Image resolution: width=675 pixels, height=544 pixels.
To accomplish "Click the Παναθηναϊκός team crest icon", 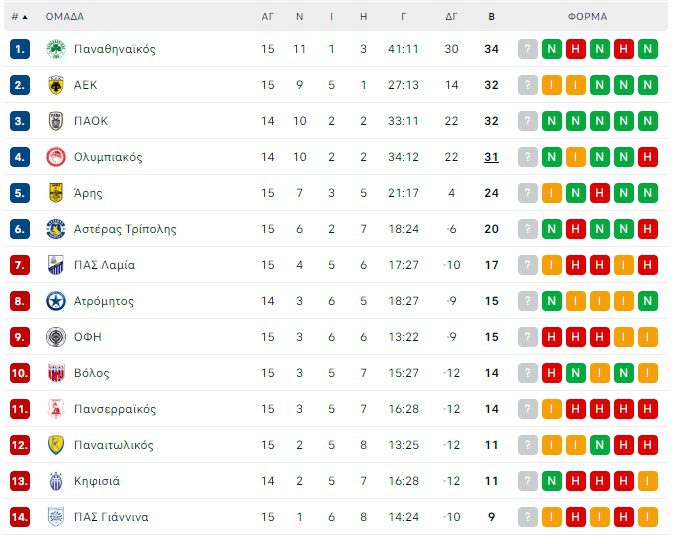I will click(56, 49).
